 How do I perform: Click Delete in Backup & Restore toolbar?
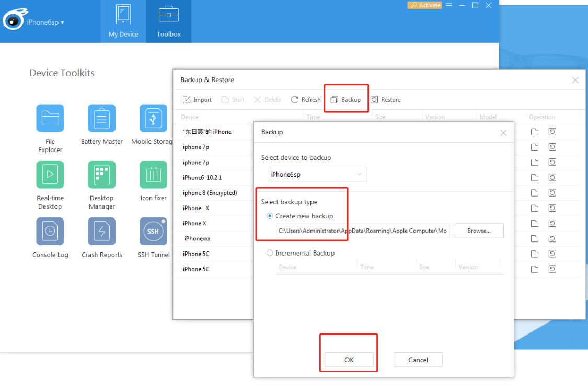[x=268, y=100]
